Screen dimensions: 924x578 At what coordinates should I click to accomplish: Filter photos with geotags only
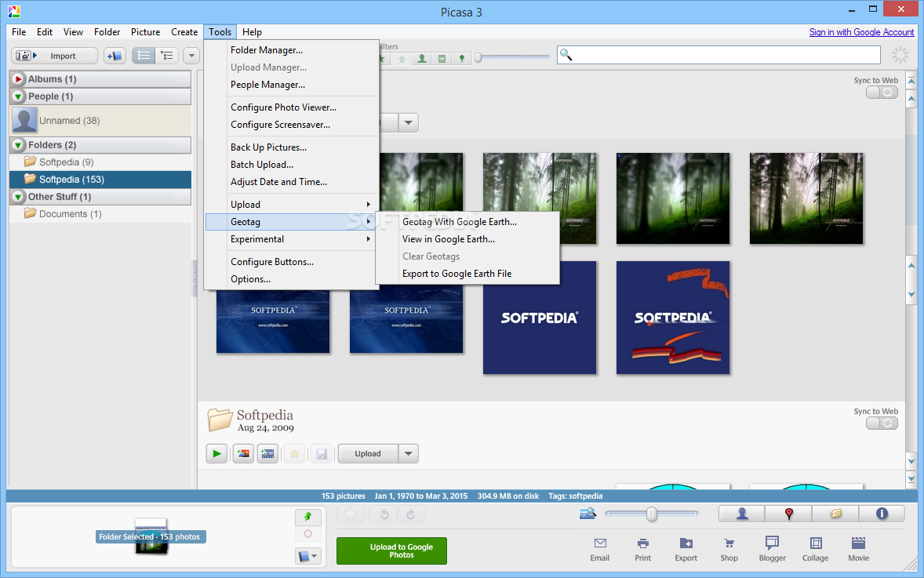tap(462, 58)
